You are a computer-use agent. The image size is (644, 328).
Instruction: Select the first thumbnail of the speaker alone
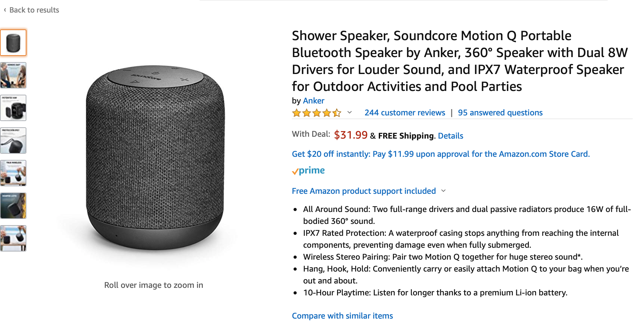(13, 43)
